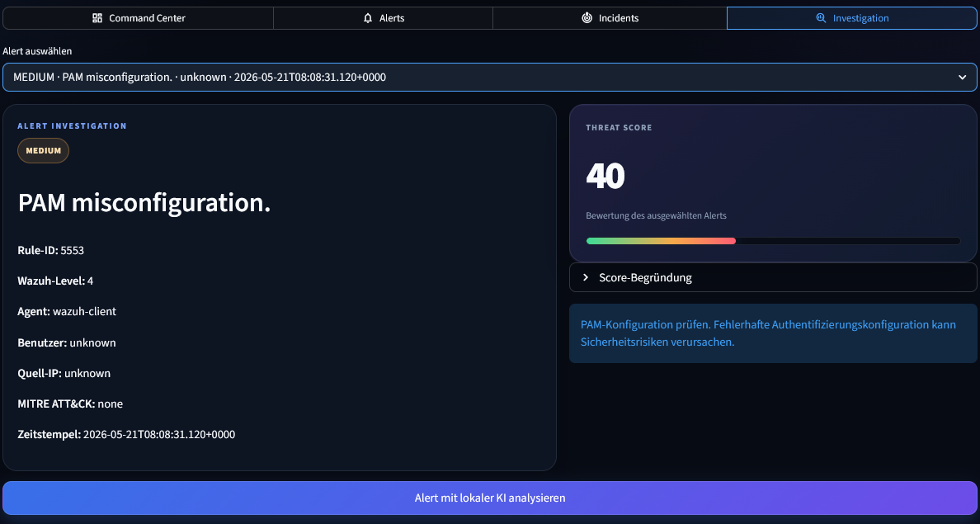Select the Investigation tab
This screenshot has height=524, width=980.
click(x=852, y=18)
